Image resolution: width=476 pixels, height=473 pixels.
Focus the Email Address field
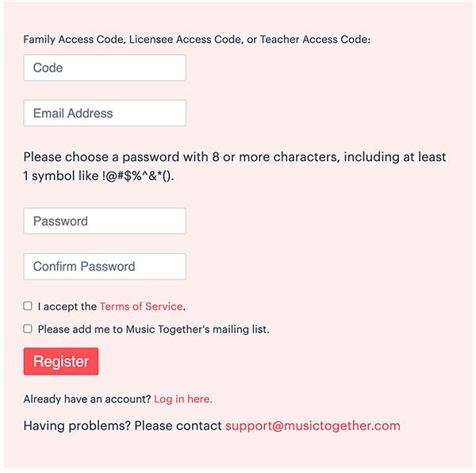(x=105, y=113)
